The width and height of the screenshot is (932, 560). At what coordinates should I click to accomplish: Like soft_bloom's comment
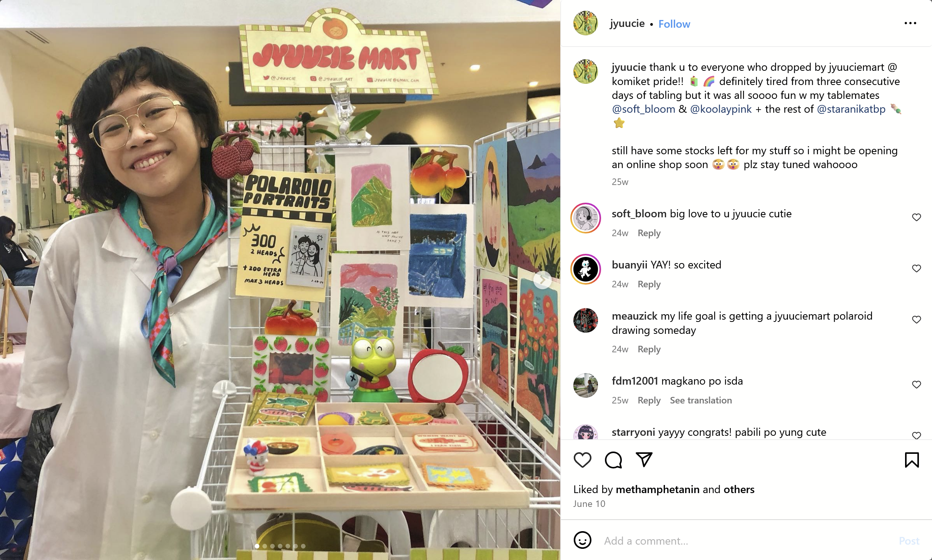pyautogui.click(x=916, y=217)
